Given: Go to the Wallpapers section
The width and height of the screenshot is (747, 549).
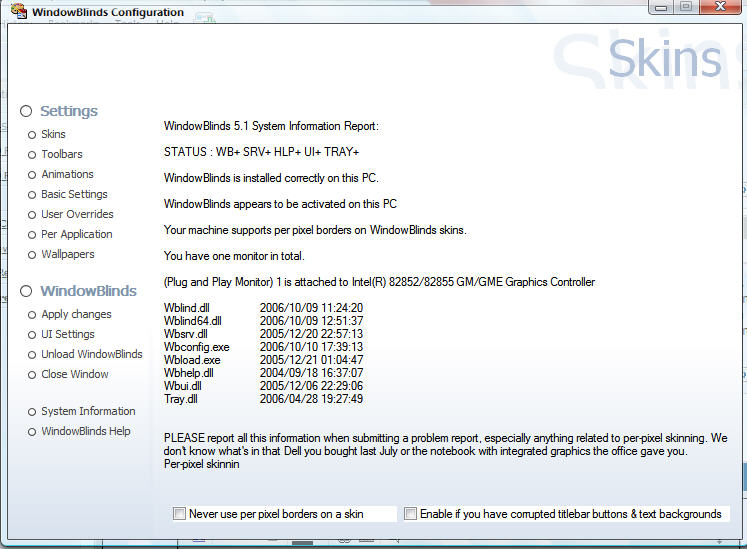Looking at the screenshot, I should tap(68, 254).
